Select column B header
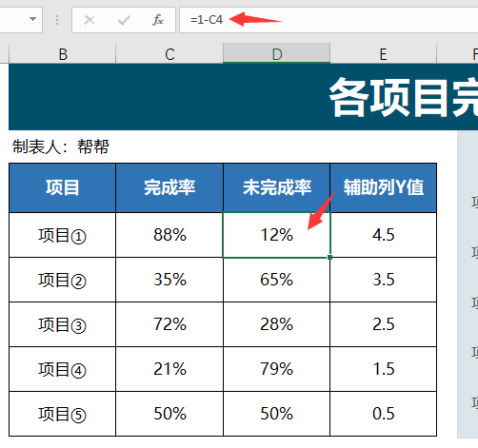This screenshot has height=448, width=478. (x=63, y=54)
